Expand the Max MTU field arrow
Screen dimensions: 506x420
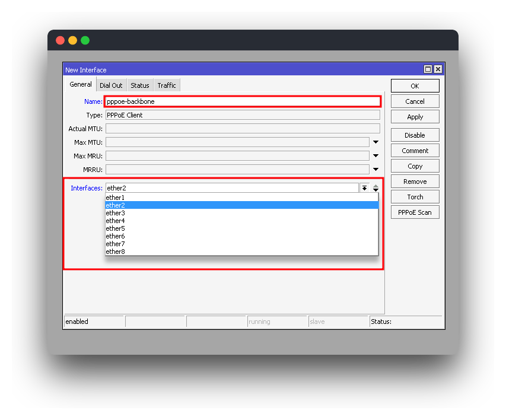pyautogui.click(x=375, y=142)
